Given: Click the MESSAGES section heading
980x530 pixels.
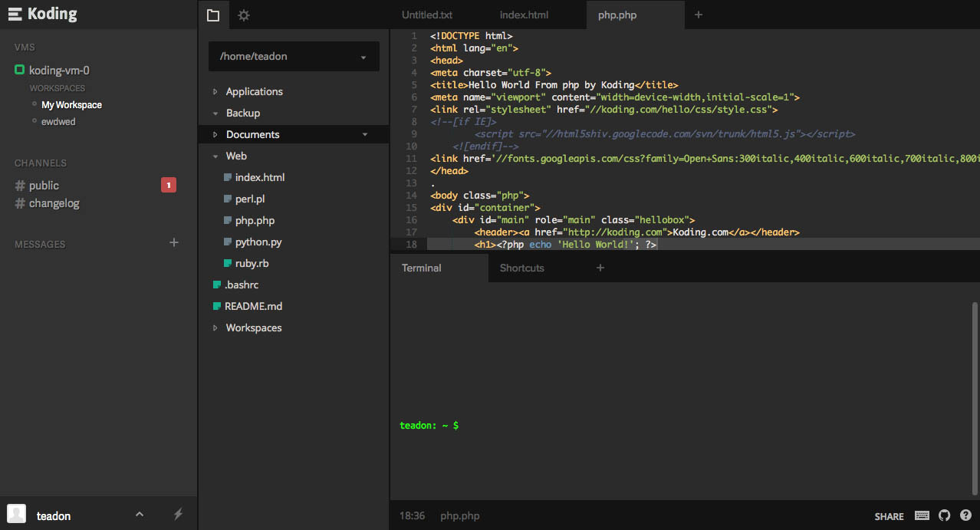Looking at the screenshot, I should click(40, 245).
